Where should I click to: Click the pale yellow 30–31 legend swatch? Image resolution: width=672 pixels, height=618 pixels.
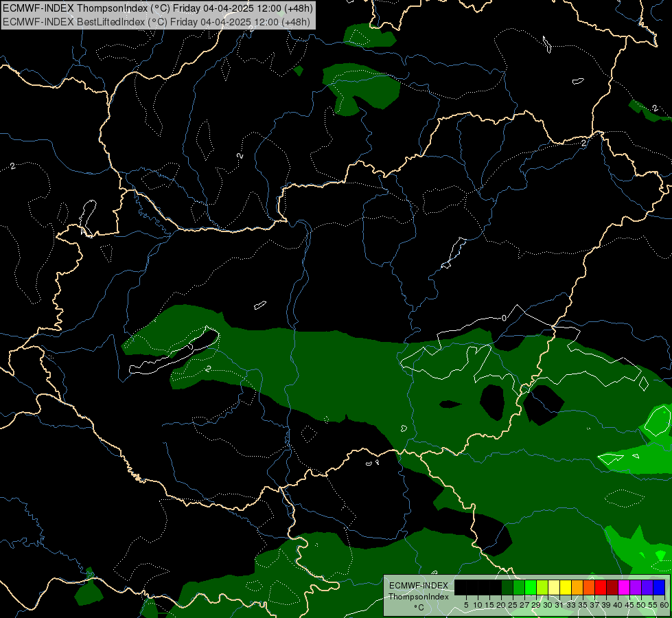click(554, 587)
